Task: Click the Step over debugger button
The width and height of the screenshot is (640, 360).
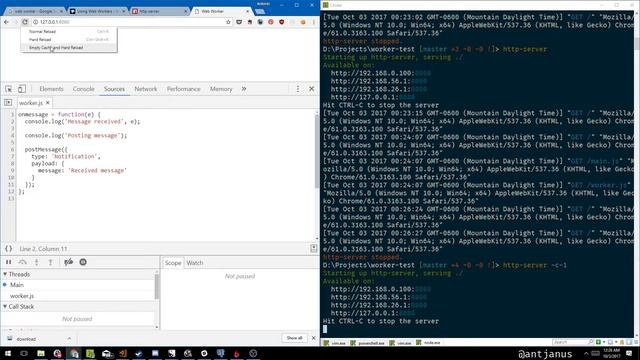Action: click(22, 262)
